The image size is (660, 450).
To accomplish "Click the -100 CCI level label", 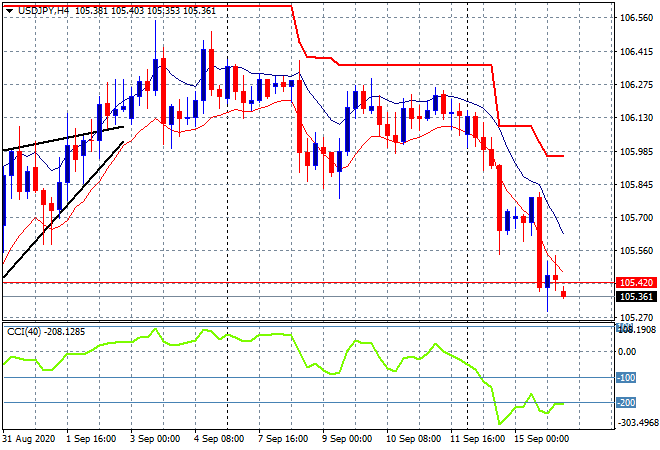I will click(626, 378).
